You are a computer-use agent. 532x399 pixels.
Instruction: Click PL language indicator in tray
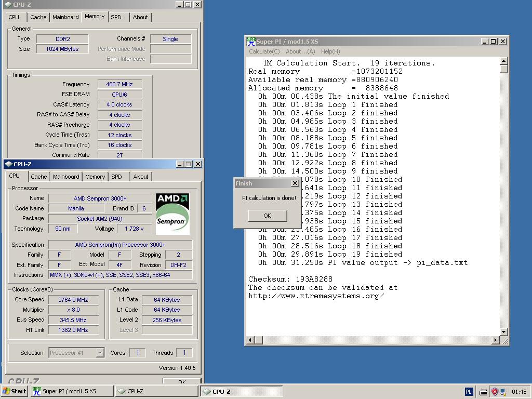(469, 392)
